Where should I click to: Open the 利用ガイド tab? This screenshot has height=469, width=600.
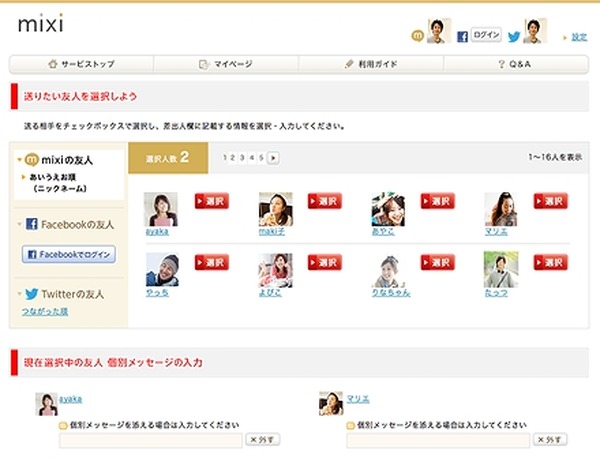point(371,64)
